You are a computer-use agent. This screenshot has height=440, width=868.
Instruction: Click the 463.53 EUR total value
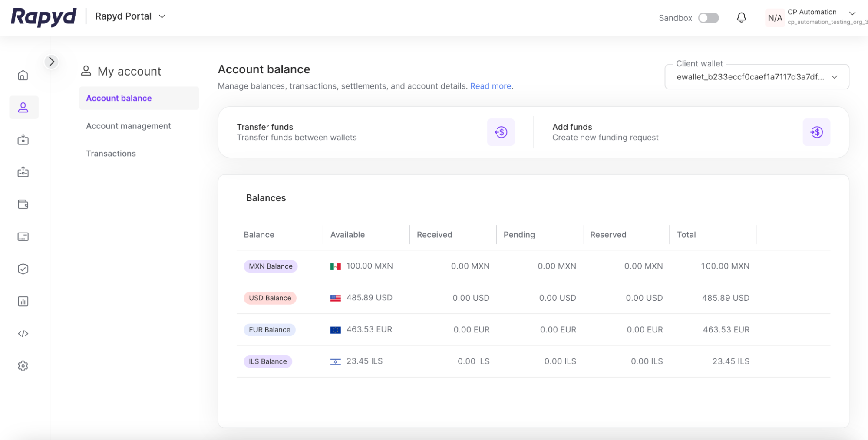coord(726,329)
